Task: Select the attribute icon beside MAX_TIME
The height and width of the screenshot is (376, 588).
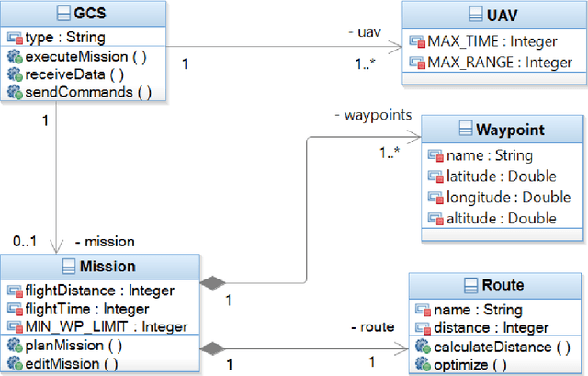Action: (x=417, y=40)
